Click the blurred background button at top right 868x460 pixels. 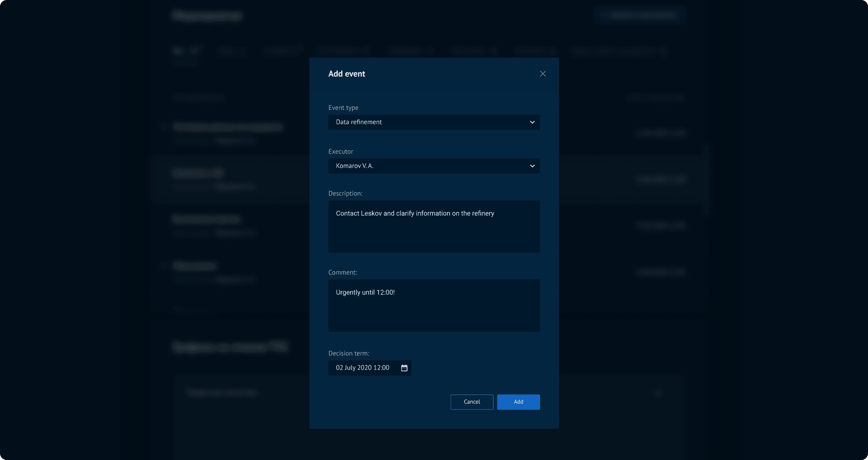pyautogui.click(x=640, y=15)
